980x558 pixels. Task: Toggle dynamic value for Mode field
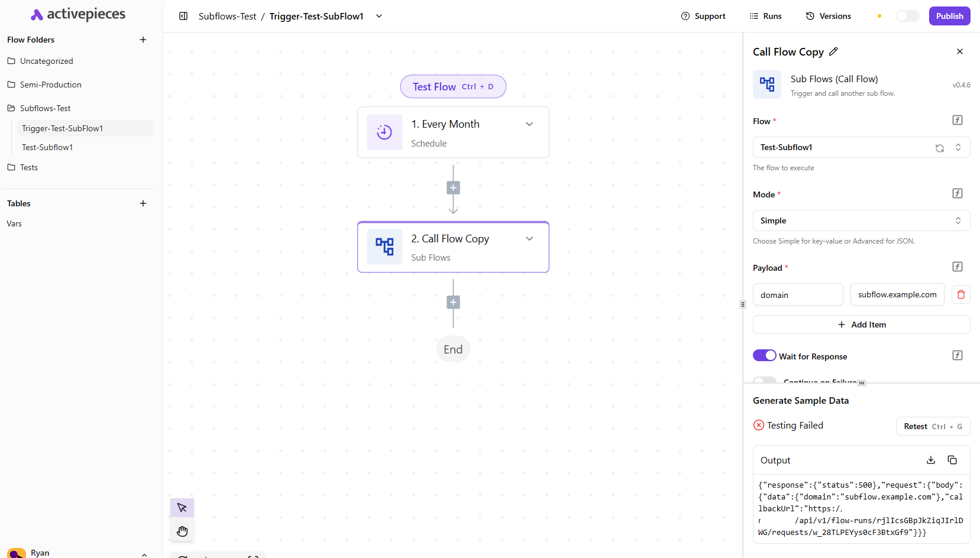tap(957, 193)
